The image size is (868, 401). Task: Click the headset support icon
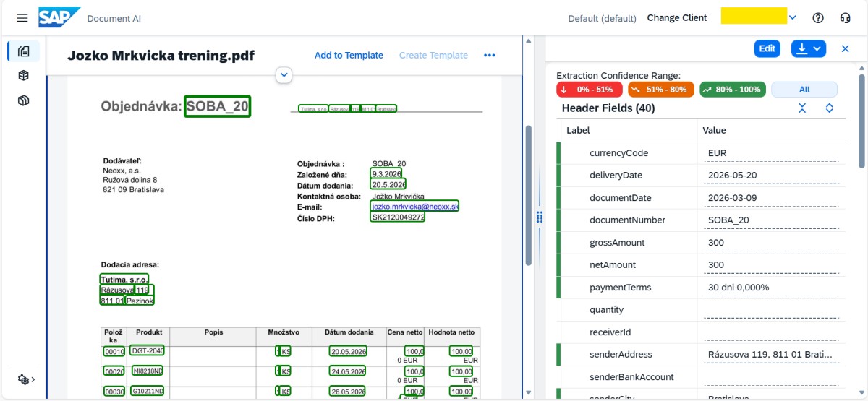click(x=844, y=18)
